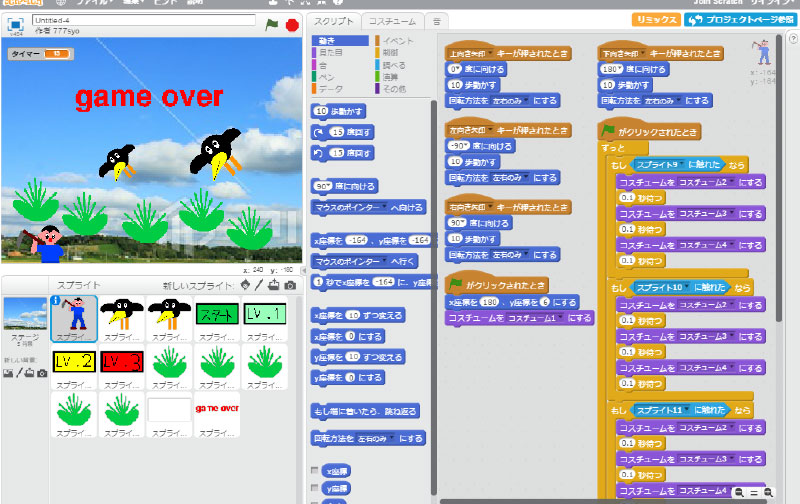
Task: Select the データ block category
Action: pyautogui.click(x=331, y=89)
